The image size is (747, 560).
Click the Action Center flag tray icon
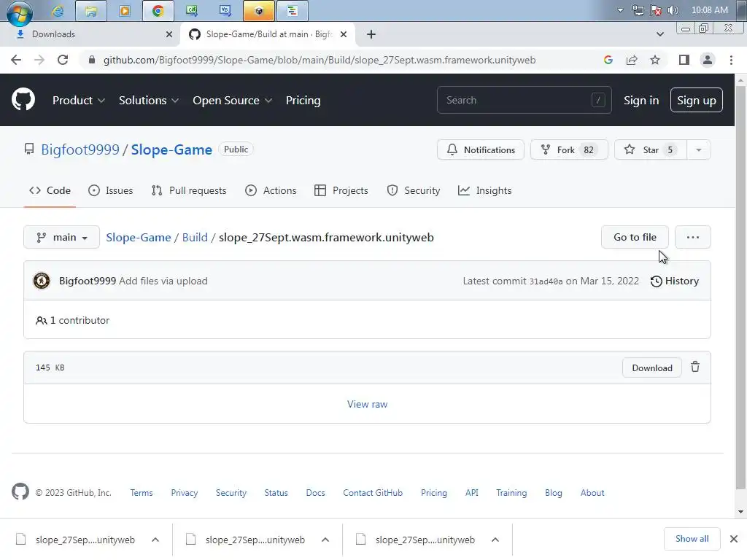coord(656,10)
